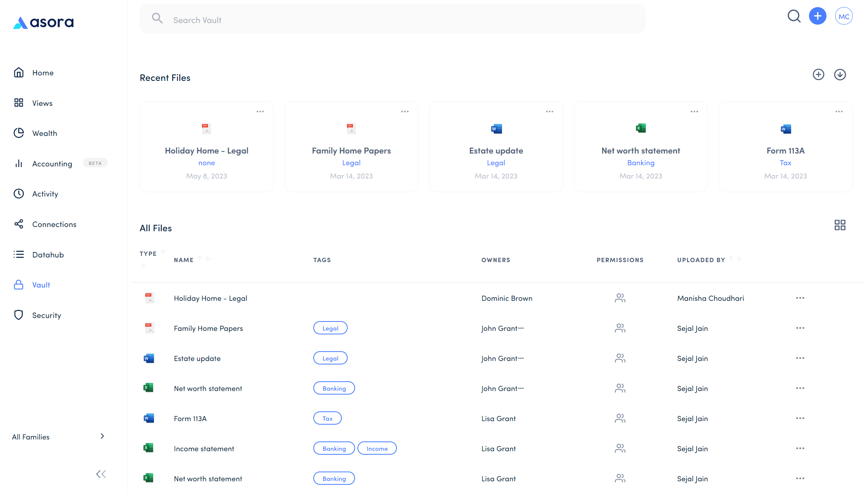Open the MC user avatar menu
The height and width of the screenshot is (493, 868).
pyautogui.click(x=843, y=16)
